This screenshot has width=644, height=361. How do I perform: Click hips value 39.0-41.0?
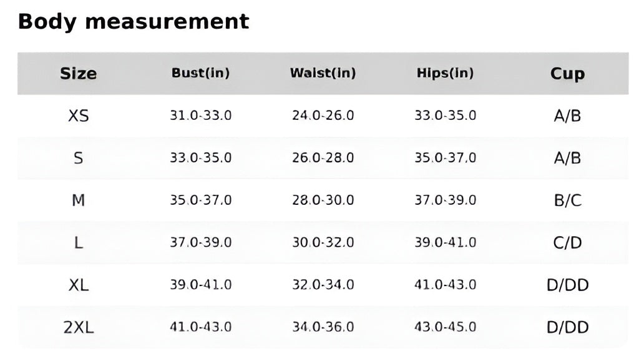tap(445, 243)
